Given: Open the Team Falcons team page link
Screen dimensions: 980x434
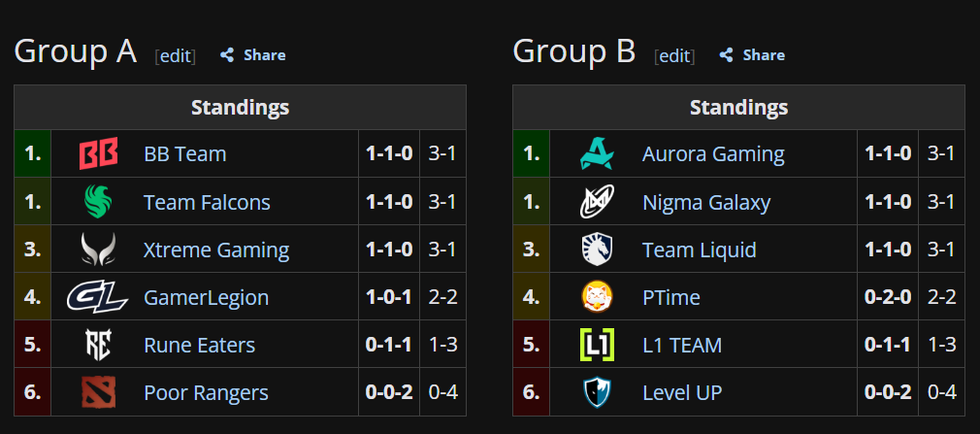Looking at the screenshot, I should click(x=207, y=202).
